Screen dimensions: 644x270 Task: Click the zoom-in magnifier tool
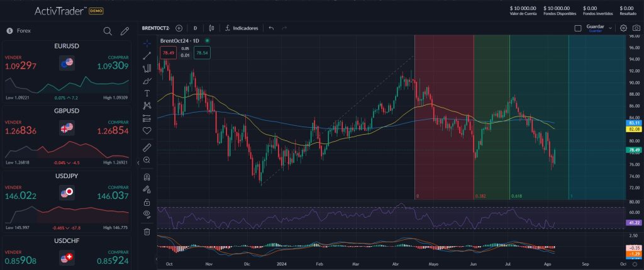[x=147, y=160]
